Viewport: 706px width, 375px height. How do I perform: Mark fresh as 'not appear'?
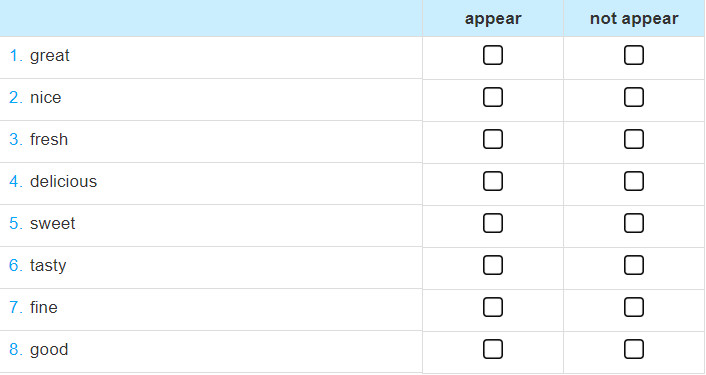pyautogui.click(x=634, y=139)
